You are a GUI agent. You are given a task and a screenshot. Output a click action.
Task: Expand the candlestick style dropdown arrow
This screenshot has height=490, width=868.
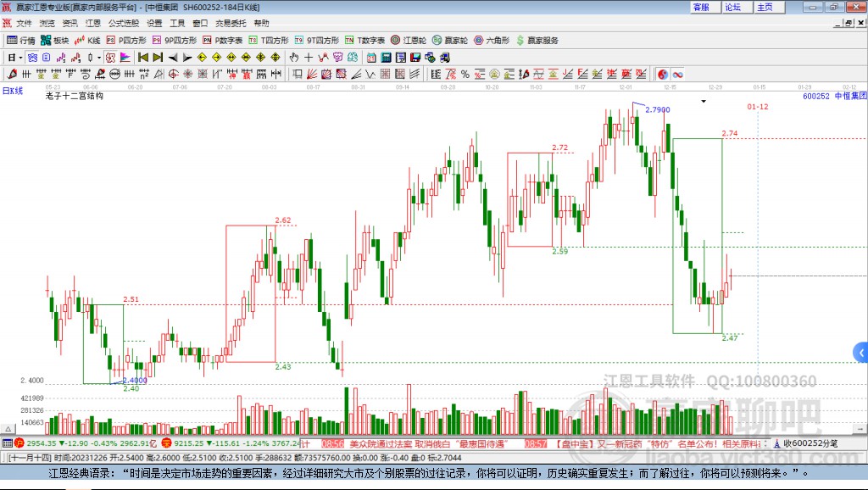pos(98,58)
